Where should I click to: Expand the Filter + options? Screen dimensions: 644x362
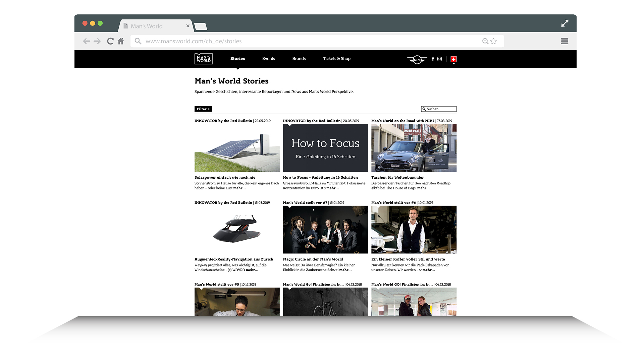click(x=203, y=109)
